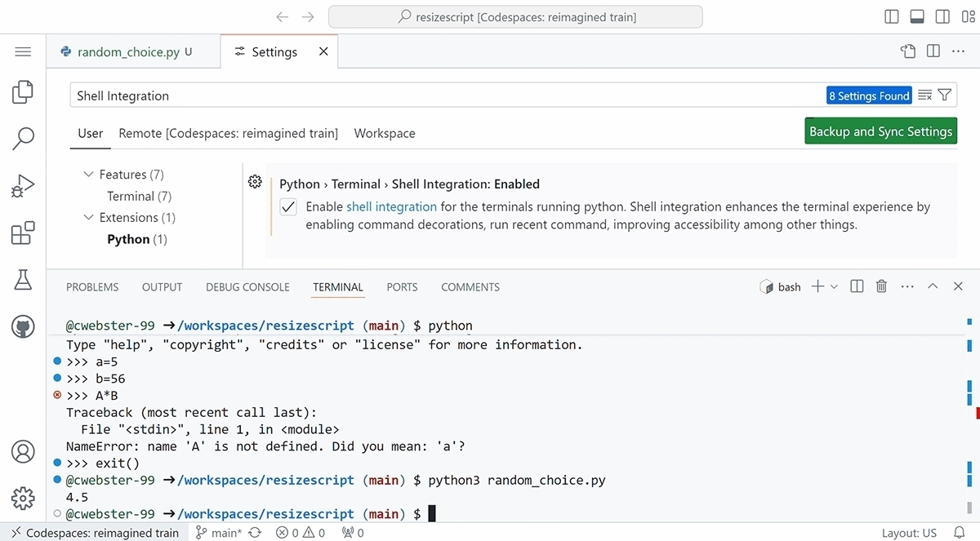
Task: Open the launch profile dropdown arrow
Action: point(834,286)
